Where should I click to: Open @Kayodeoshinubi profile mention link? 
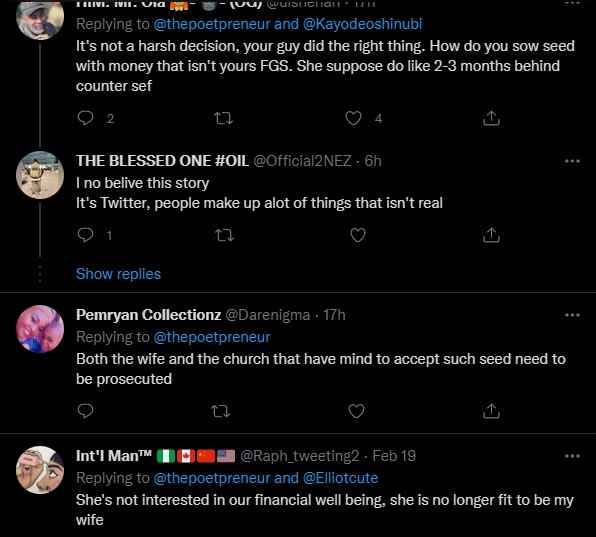[363, 24]
